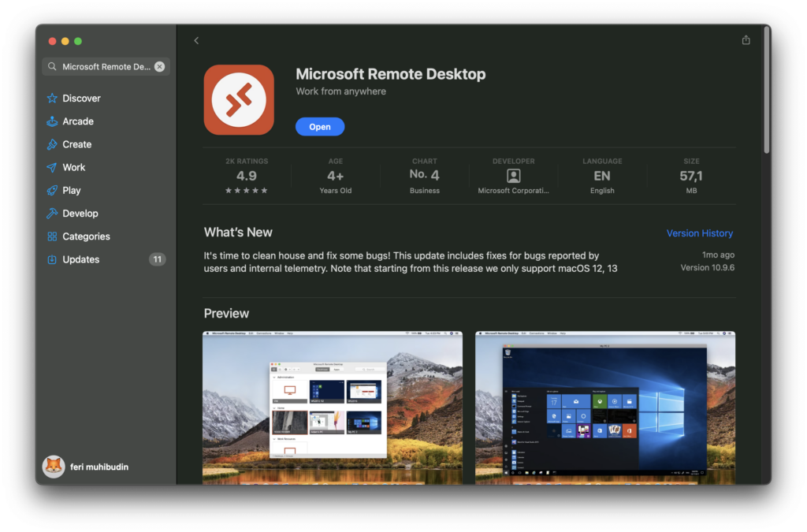This screenshot has width=807, height=532.
Task: Click the Develop hammer icon
Action: click(52, 214)
